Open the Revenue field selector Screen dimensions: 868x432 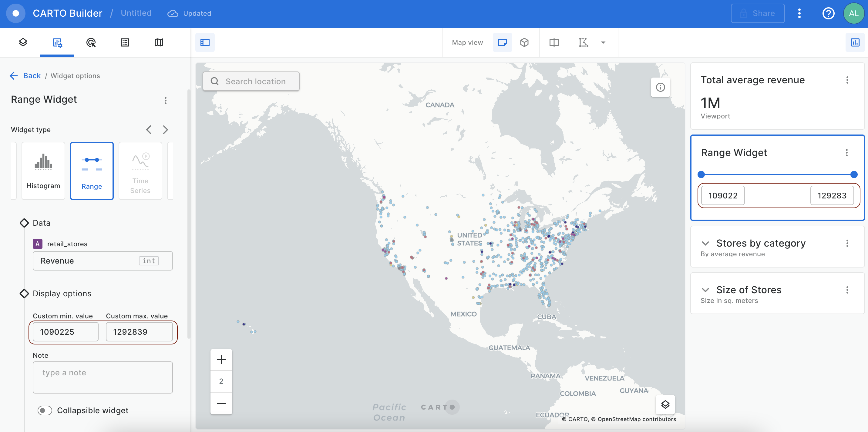tap(103, 261)
